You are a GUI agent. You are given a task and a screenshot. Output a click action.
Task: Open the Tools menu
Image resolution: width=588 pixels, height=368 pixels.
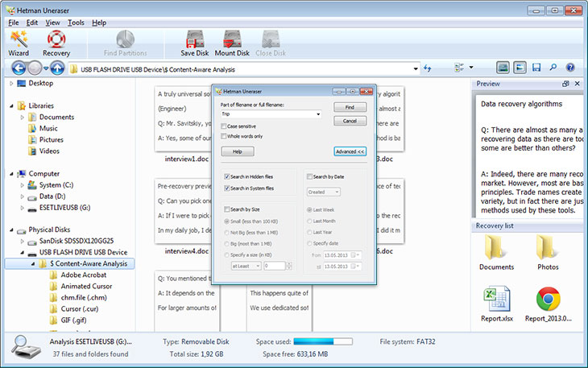[76, 23]
